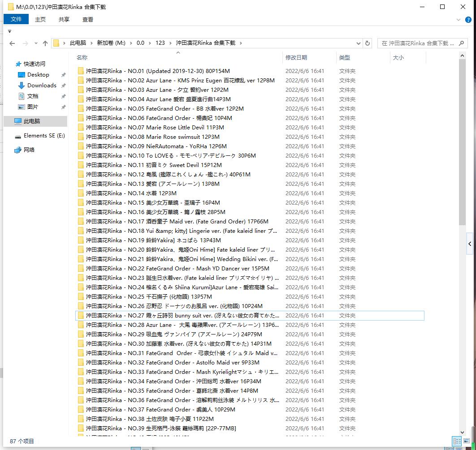
Task: Click the folder icon of the NO.01 row
Action: (80, 71)
